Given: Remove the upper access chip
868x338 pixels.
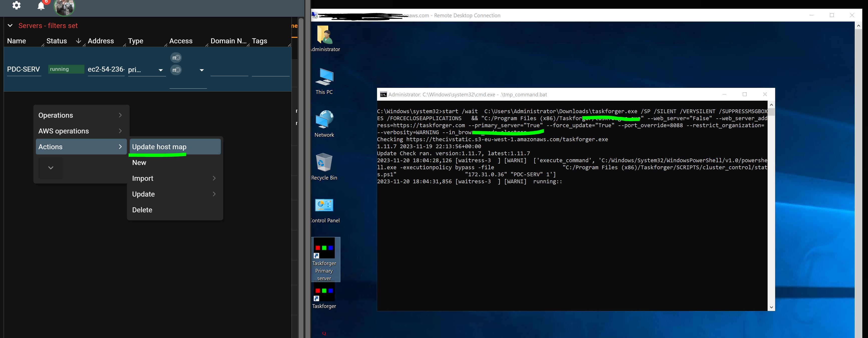Looking at the screenshot, I should (x=178, y=58).
